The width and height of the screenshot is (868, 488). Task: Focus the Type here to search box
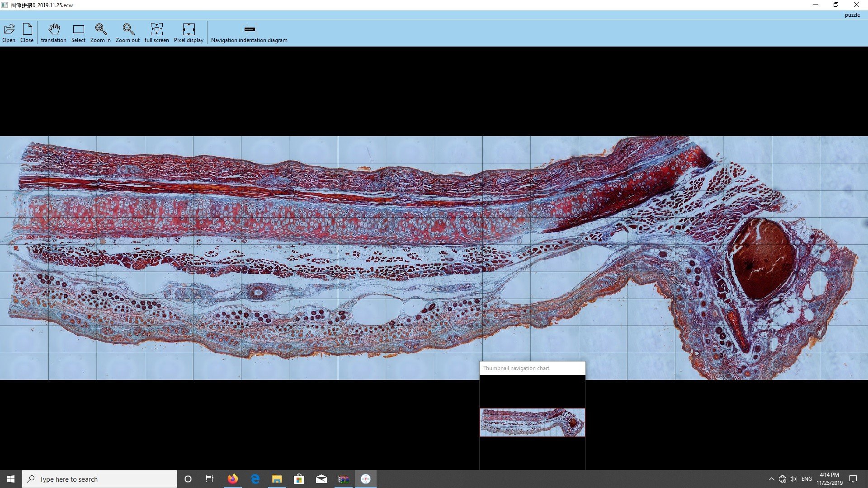[x=99, y=479]
